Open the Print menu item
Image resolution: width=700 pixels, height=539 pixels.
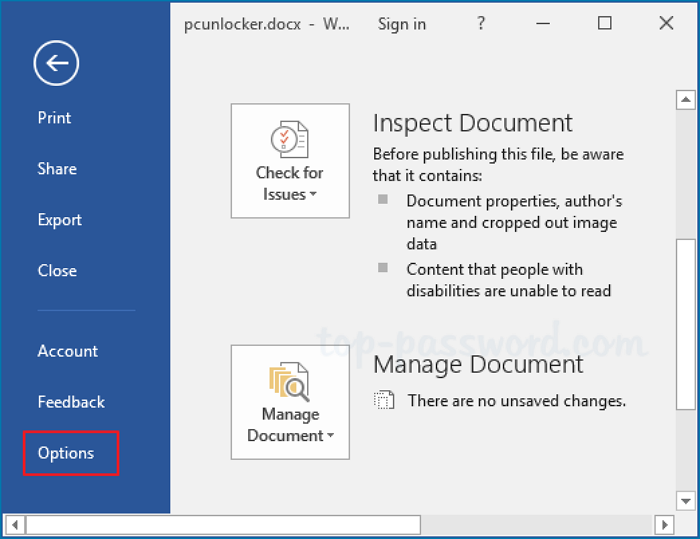54,118
